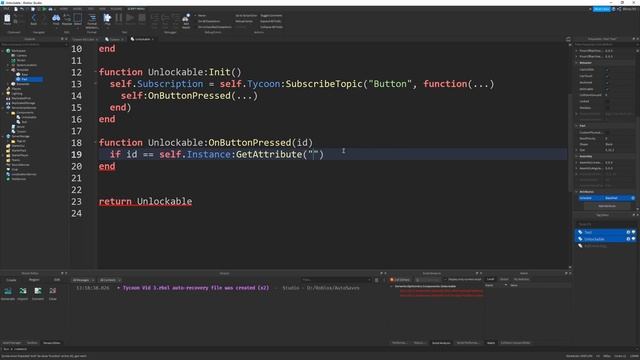
Task: Click the Import terrain icon
Action: [x=23, y=291]
